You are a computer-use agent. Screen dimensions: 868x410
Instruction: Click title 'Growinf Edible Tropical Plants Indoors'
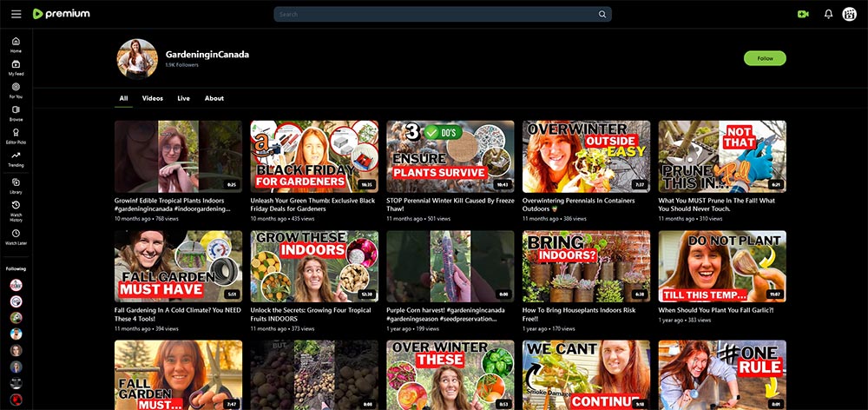[x=172, y=204]
